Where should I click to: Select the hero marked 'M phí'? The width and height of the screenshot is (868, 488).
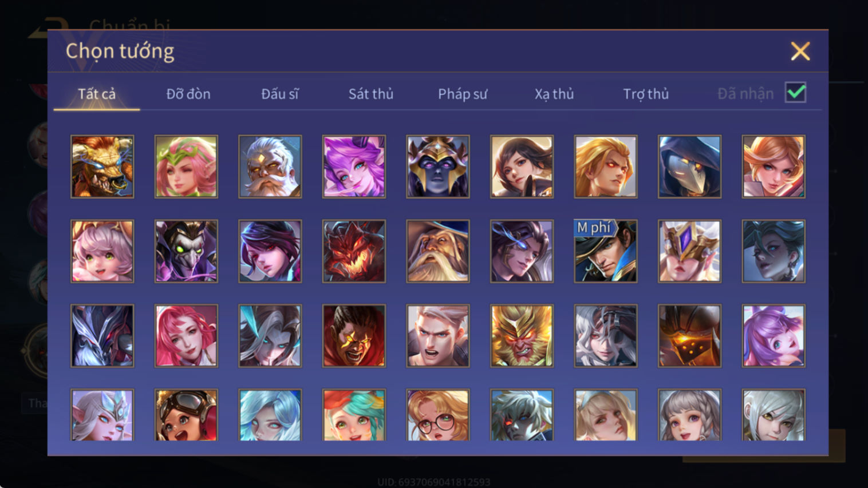point(605,251)
